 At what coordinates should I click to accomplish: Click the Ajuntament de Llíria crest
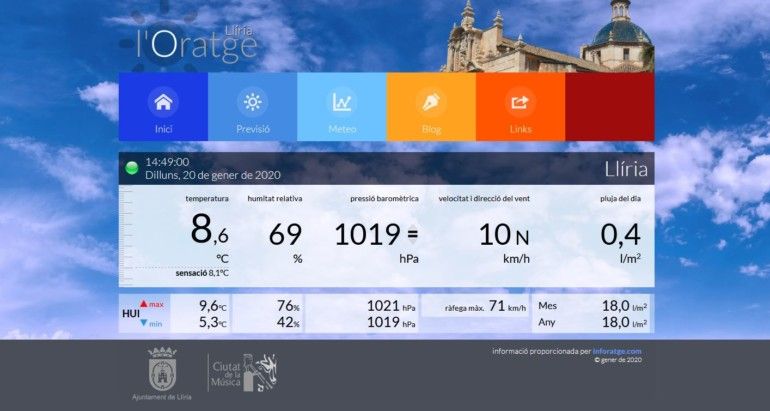(x=162, y=369)
